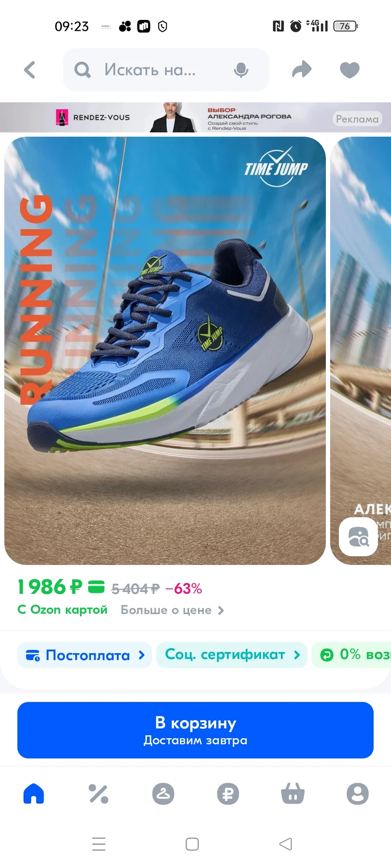Open the Home tab
Screen dimensions: 391x868
tap(34, 793)
